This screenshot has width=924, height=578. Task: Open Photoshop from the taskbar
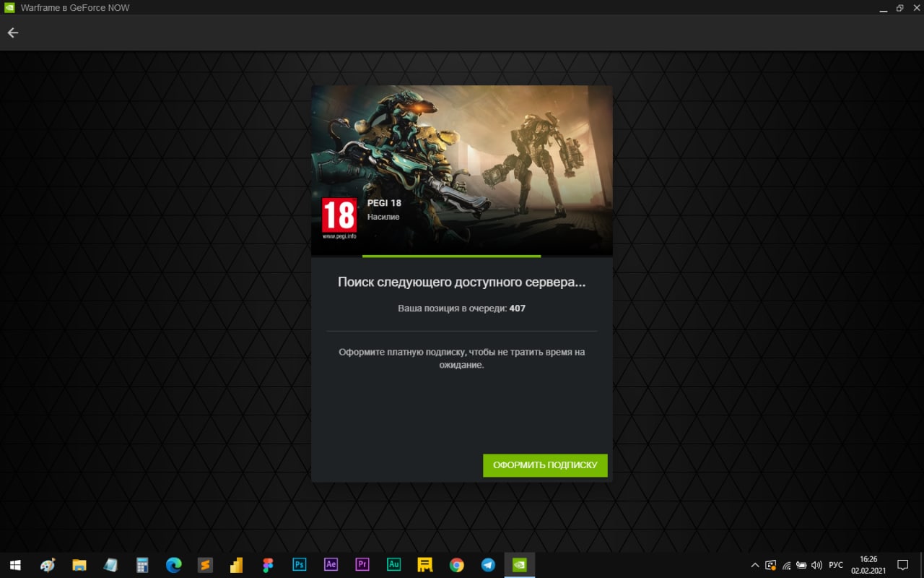(x=300, y=565)
